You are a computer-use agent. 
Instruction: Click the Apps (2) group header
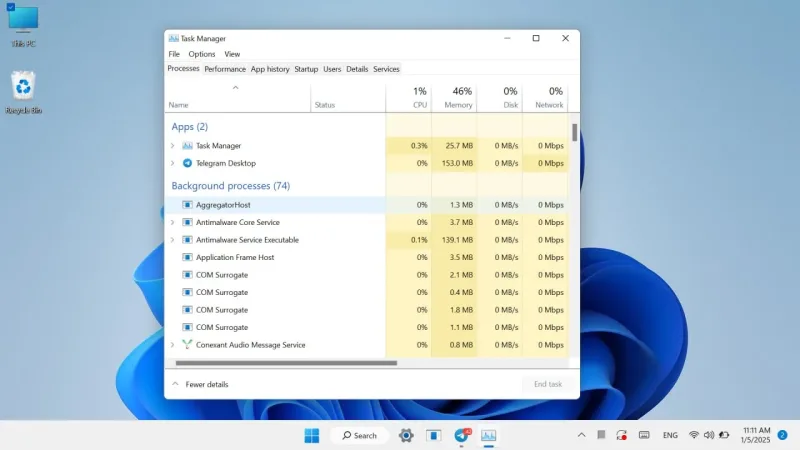189,127
